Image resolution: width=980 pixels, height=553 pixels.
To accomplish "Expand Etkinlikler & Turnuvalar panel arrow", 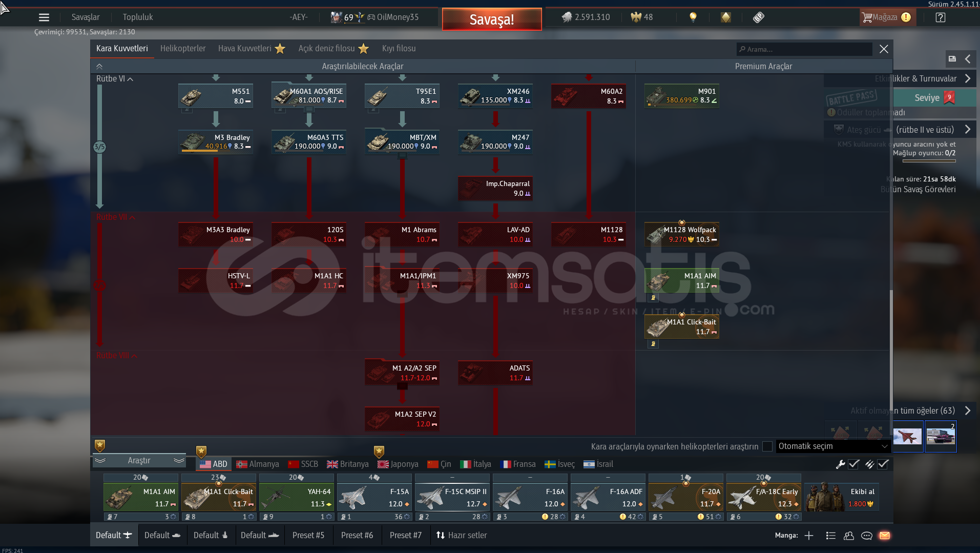I will (968, 79).
